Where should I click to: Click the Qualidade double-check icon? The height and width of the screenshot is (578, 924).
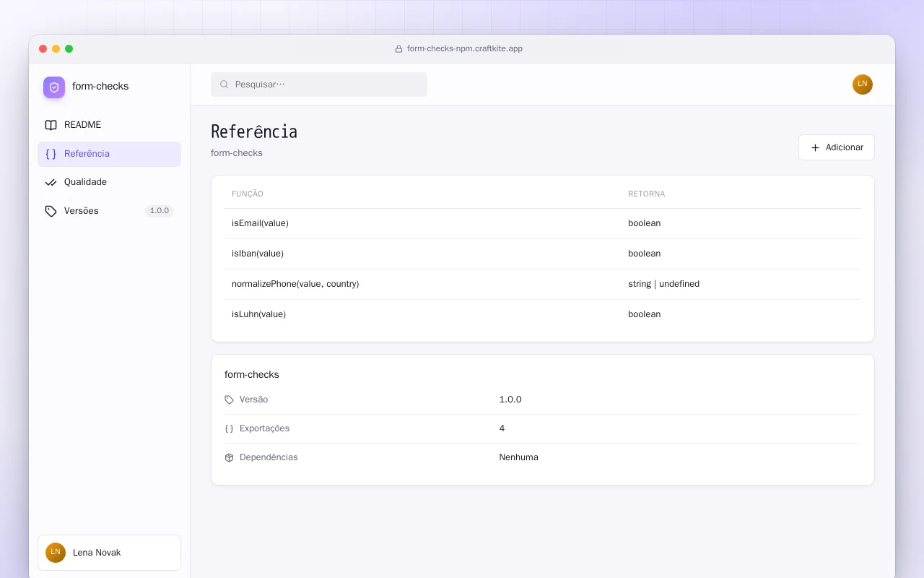51,182
